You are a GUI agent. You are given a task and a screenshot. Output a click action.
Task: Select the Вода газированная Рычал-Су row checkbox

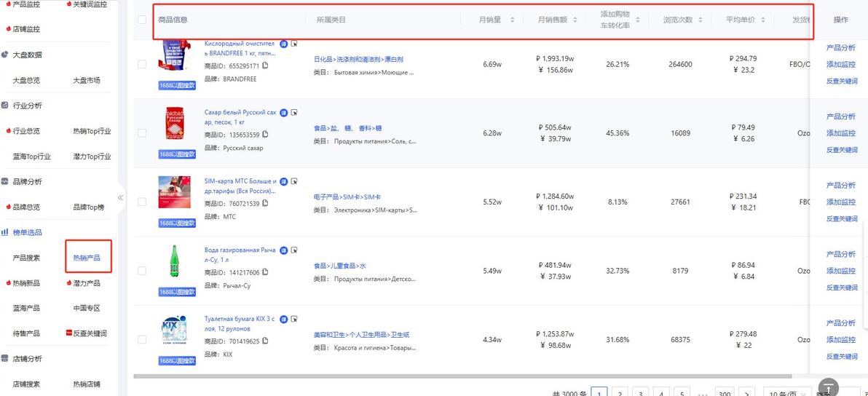(142, 271)
